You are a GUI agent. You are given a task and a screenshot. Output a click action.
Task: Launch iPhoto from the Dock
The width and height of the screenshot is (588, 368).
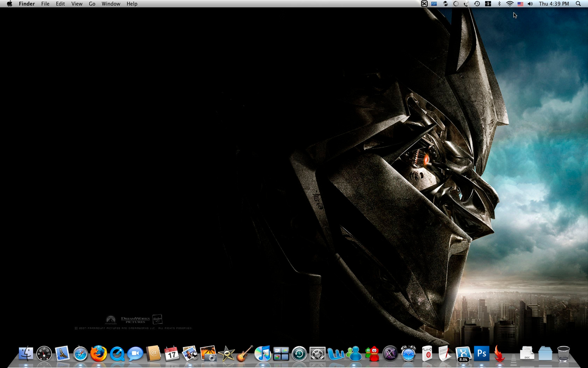tap(208, 354)
